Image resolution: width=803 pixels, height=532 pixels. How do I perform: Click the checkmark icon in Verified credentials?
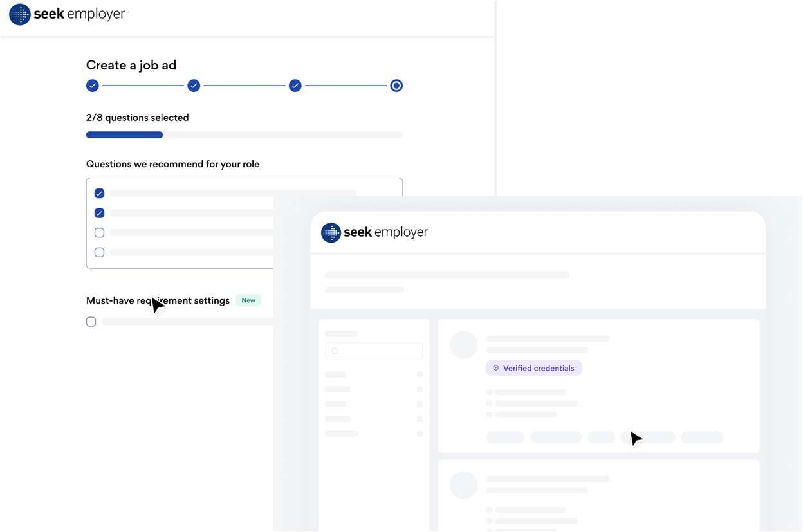click(495, 368)
